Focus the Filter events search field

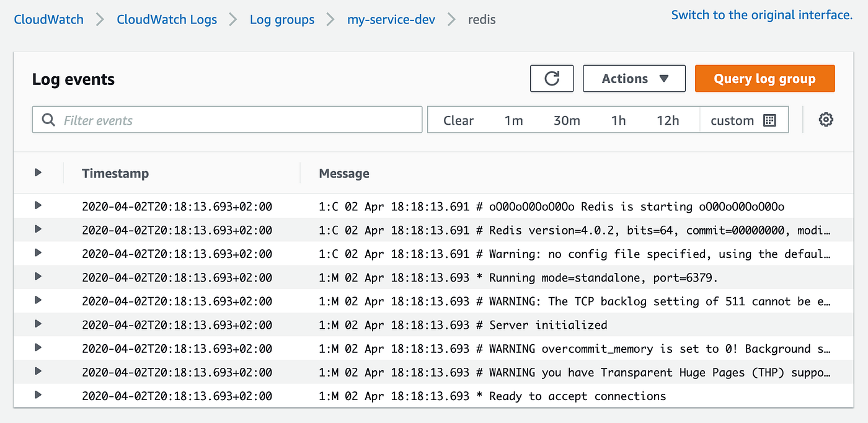(227, 120)
